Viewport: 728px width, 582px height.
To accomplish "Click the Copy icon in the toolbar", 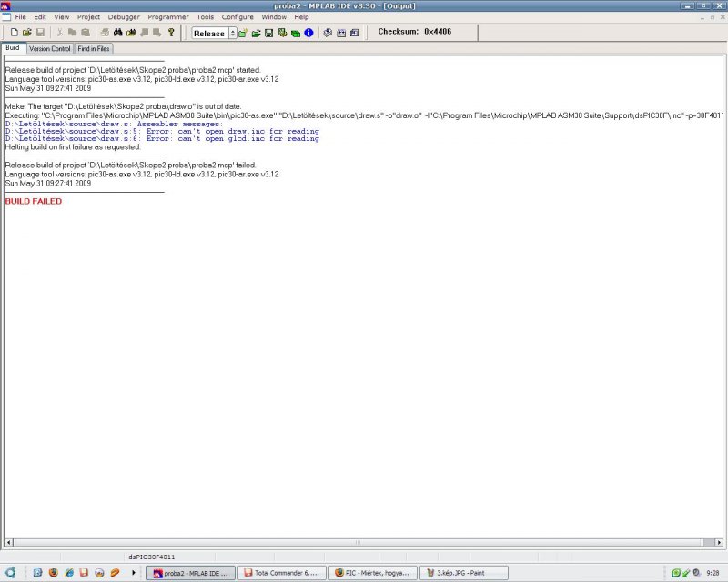I will tap(72, 33).
